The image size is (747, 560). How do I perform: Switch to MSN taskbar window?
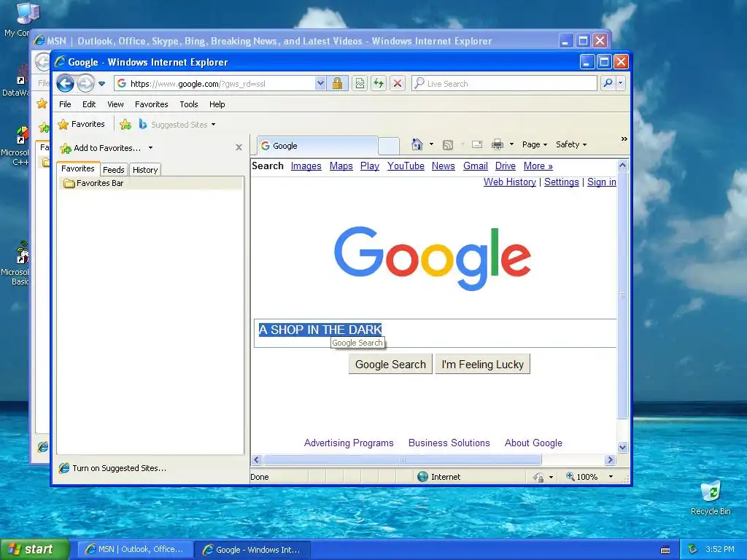pyautogui.click(x=135, y=550)
